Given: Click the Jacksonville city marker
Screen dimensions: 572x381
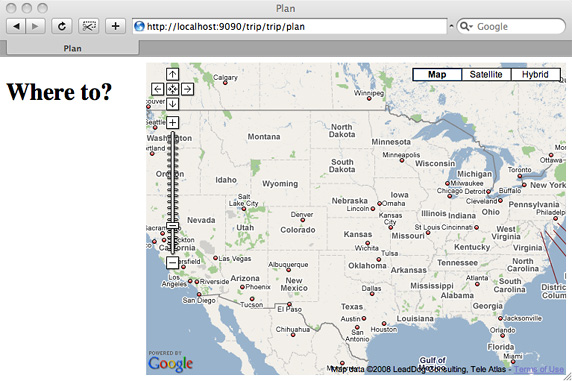Looking at the screenshot, I should (500, 318).
